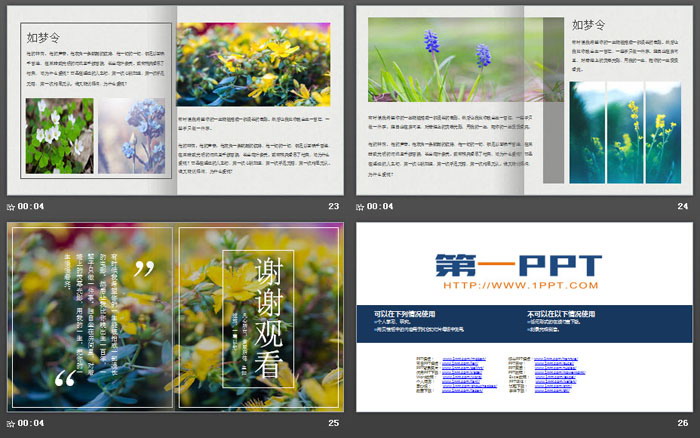This screenshot has width=700, height=438.
Task: Click the 00:04 timing under slide 25
Action: pos(31,423)
